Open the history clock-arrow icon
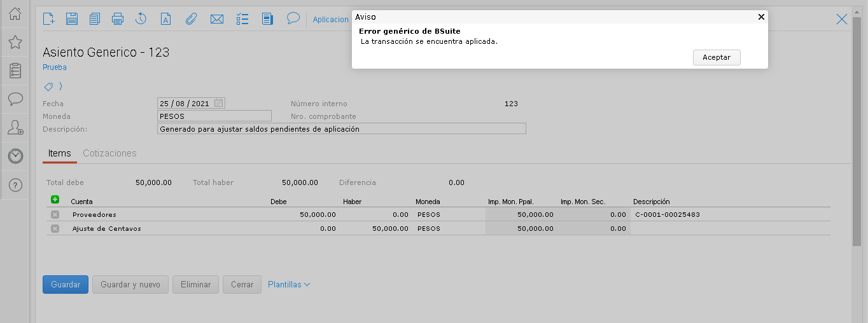The height and width of the screenshot is (323, 868). coord(141,18)
